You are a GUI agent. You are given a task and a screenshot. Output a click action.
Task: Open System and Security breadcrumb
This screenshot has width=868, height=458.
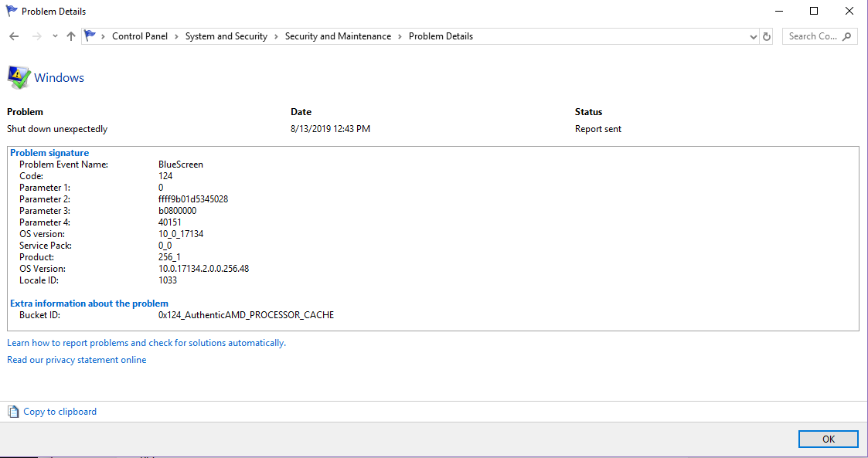(226, 36)
